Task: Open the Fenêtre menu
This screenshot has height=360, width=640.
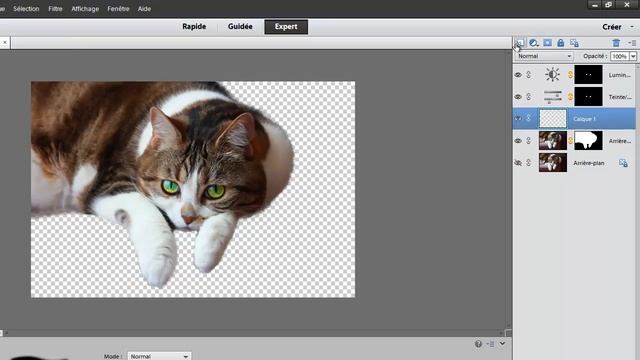Action: pos(118,9)
